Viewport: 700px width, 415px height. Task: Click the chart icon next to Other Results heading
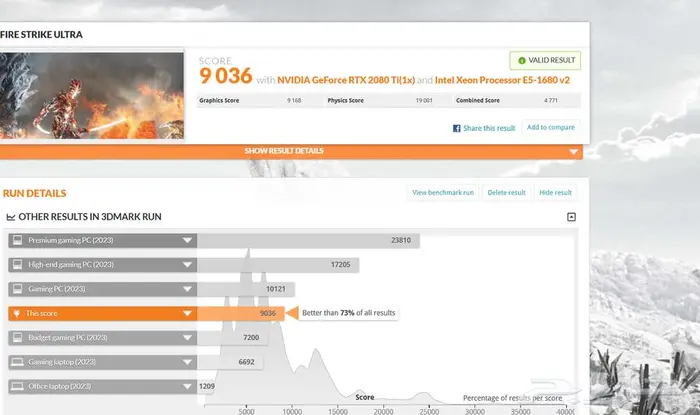[x=11, y=217]
